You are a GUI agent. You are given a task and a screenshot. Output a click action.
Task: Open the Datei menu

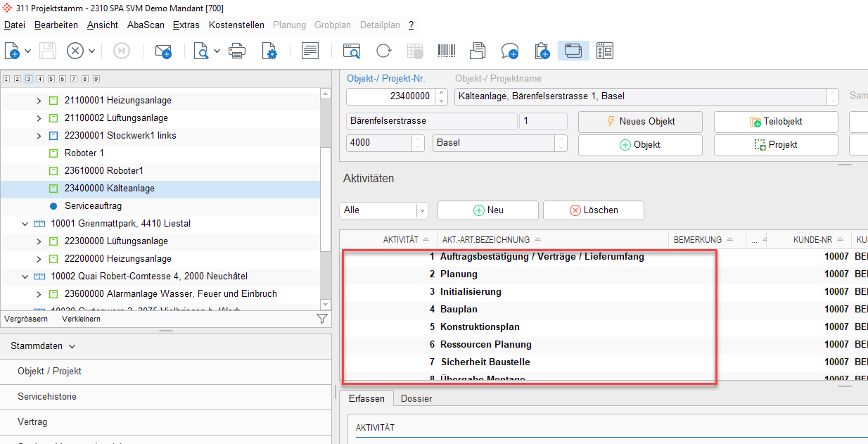(15, 25)
